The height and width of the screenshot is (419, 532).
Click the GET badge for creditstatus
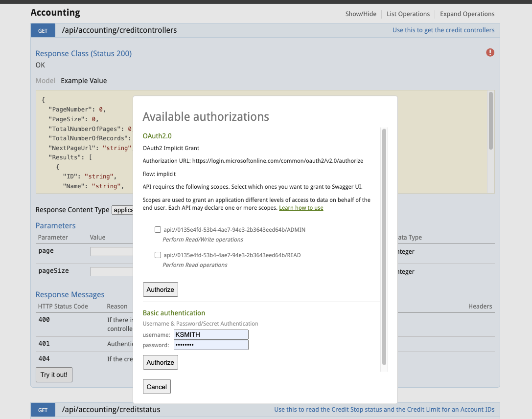click(x=43, y=410)
